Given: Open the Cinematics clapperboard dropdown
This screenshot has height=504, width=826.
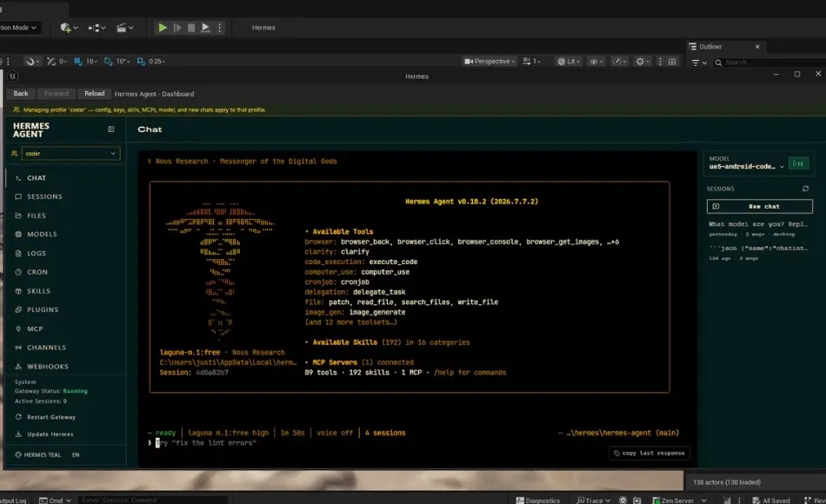Looking at the screenshot, I should pyautogui.click(x=125, y=28).
